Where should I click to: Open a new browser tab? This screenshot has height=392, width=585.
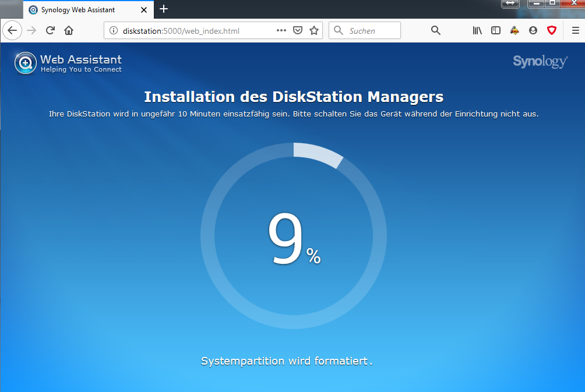[x=164, y=9]
